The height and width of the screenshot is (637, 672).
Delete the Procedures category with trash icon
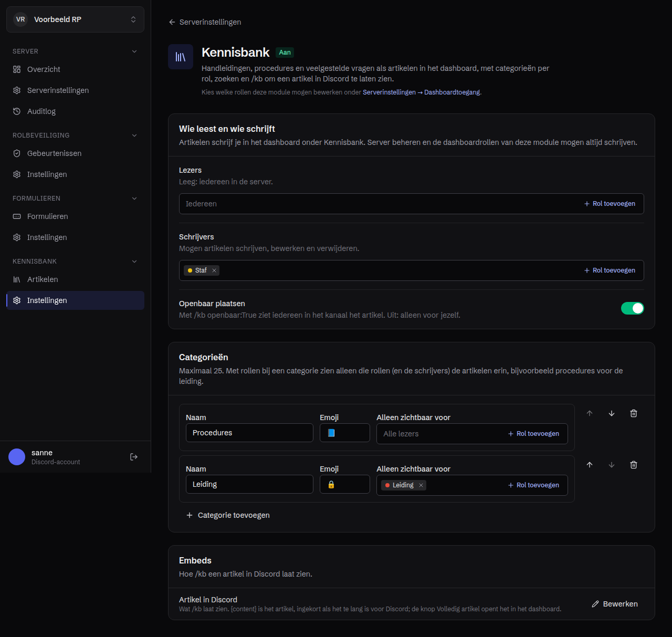(x=634, y=413)
